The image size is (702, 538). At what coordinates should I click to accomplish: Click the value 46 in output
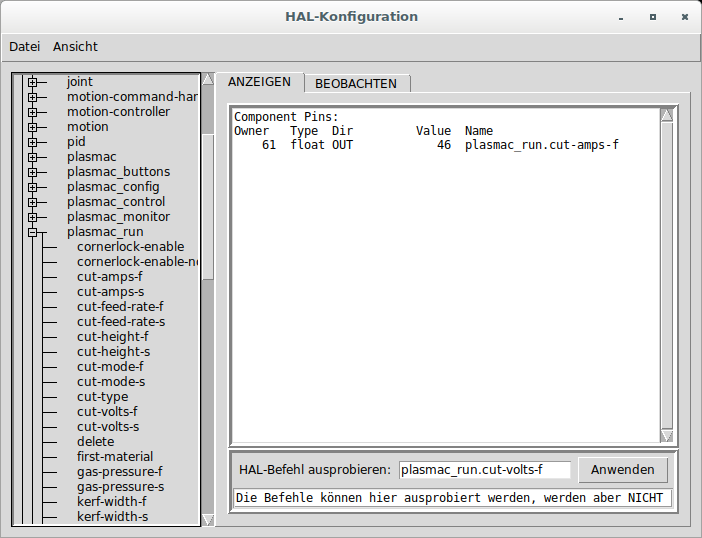444,145
